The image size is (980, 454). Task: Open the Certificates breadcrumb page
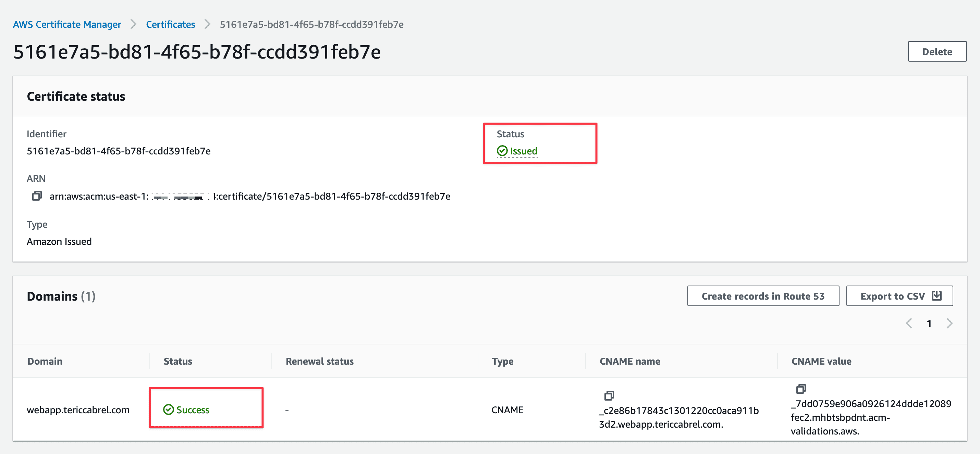tap(170, 24)
